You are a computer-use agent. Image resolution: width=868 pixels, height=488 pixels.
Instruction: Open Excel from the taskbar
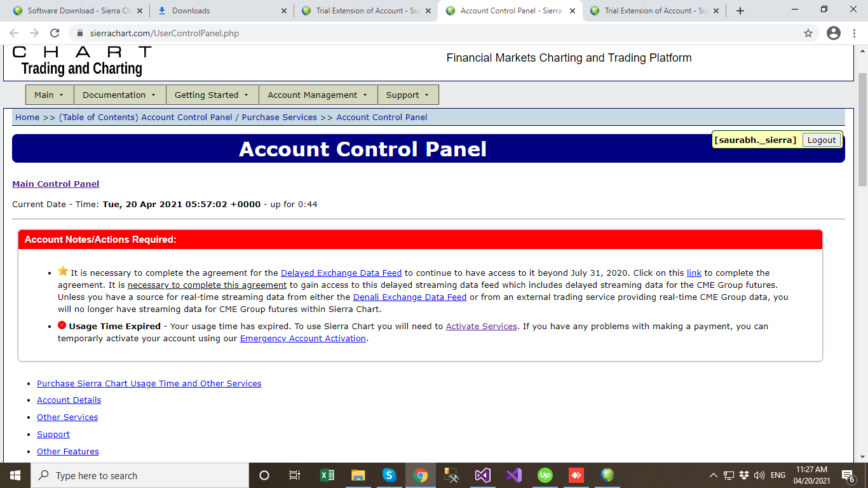327,475
